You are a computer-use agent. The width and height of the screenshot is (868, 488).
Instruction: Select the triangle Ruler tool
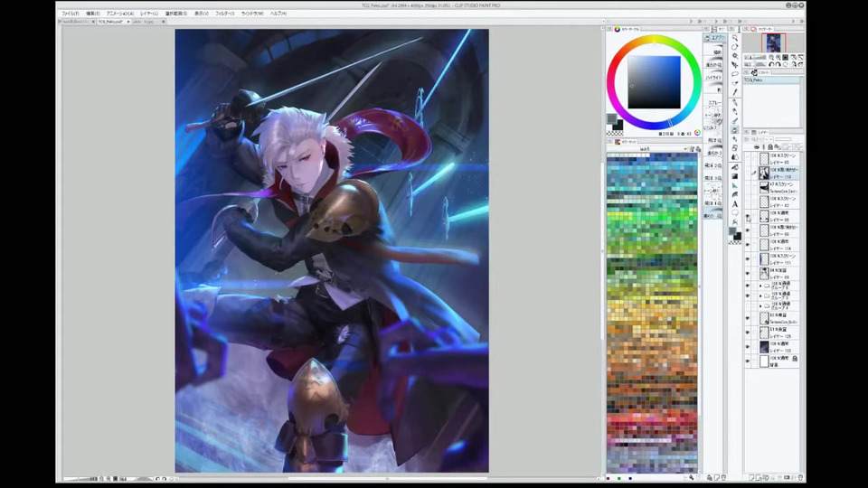pyautogui.click(x=734, y=186)
